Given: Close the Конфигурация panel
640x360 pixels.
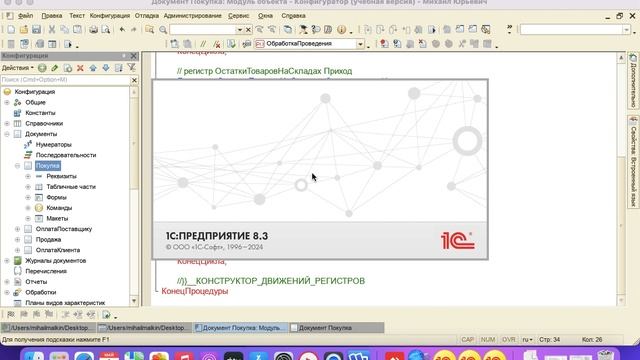Looking at the screenshot, I should [x=133, y=56].
